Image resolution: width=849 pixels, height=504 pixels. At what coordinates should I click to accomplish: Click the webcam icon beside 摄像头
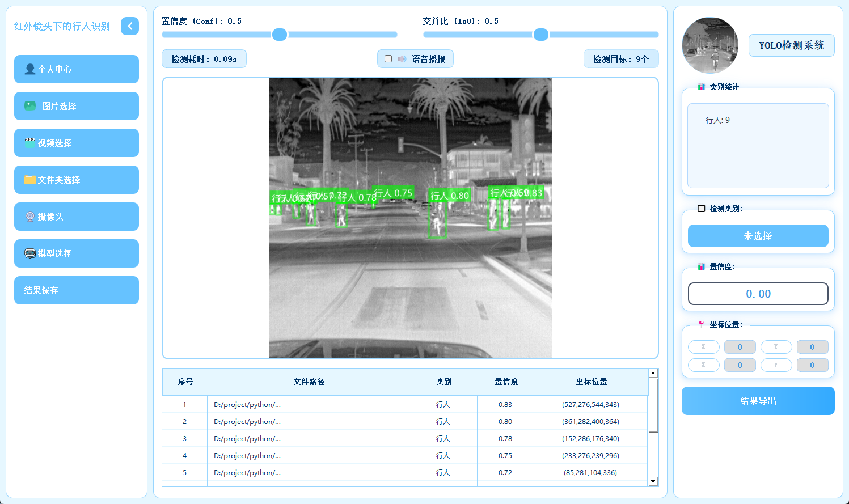30,217
